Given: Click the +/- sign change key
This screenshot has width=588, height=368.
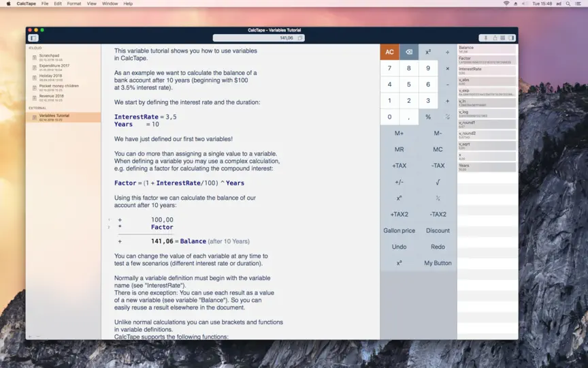Looking at the screenshot, I should 399,182.
